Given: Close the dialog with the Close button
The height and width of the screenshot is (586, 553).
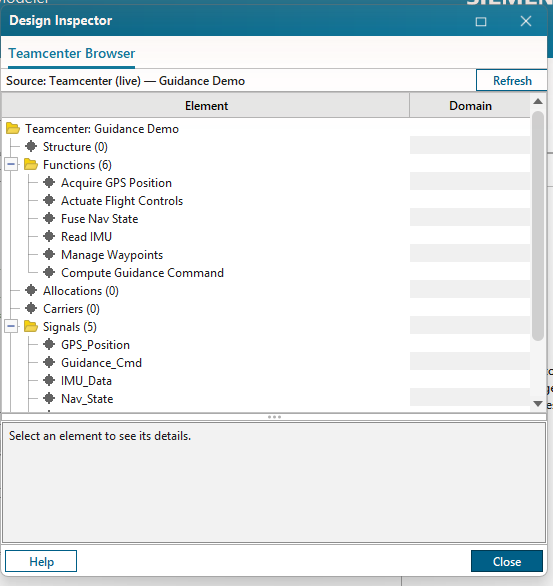Looking at the screenshot, I should [x=507, y=561].
